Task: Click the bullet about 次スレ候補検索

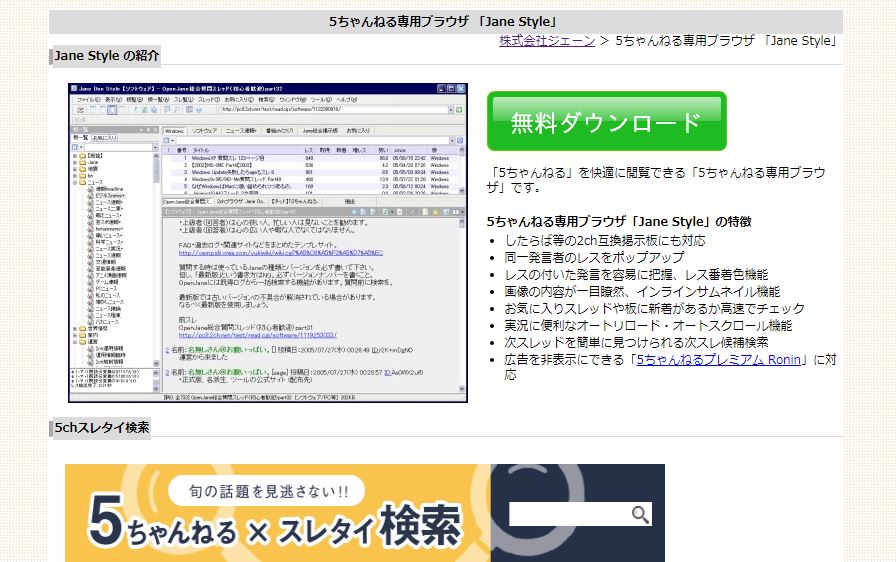Action: pos(636,343)
